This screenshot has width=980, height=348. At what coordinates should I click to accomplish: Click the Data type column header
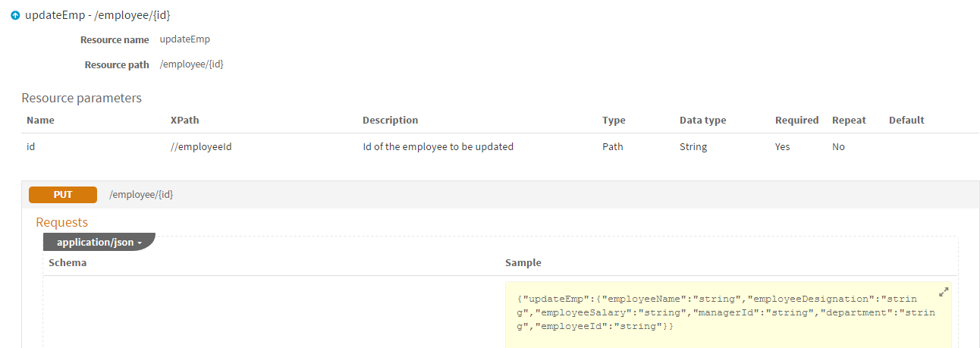coord(702,120)
